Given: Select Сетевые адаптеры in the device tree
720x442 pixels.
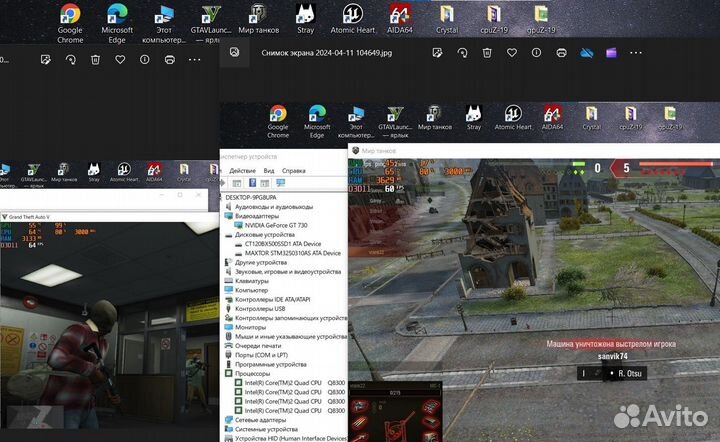Looking at the screenshot, I should tap(260, 420).
